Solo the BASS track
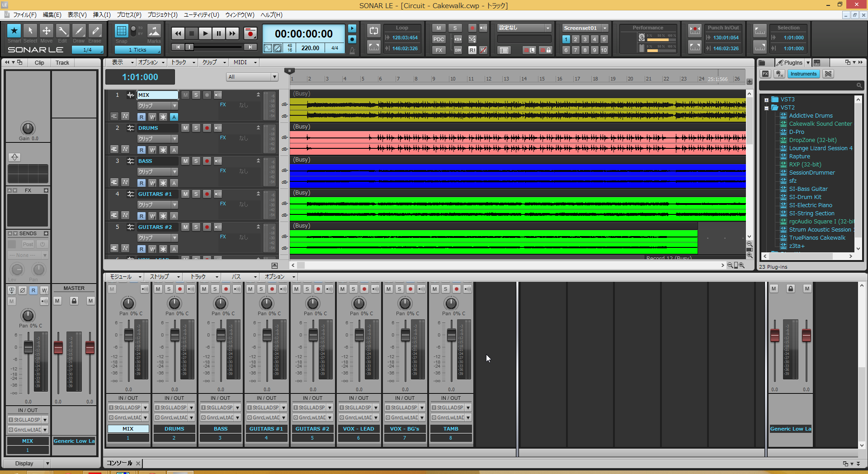868x474 pixels. (x=196, y=161)
